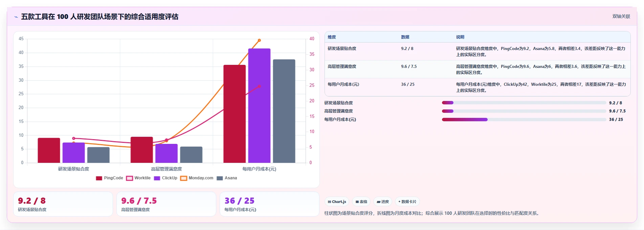Image resolution: width=644 pixels, height=230 pixels.
Task: Click the Asana bar in 每用户月成本 group
Action: (284, 111)
